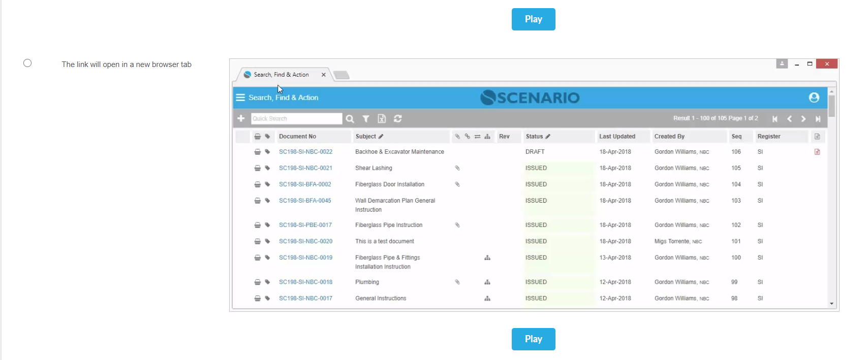The image size is (868, 360).
Task: Click the magnifier search icon
Action: [350, 119]
